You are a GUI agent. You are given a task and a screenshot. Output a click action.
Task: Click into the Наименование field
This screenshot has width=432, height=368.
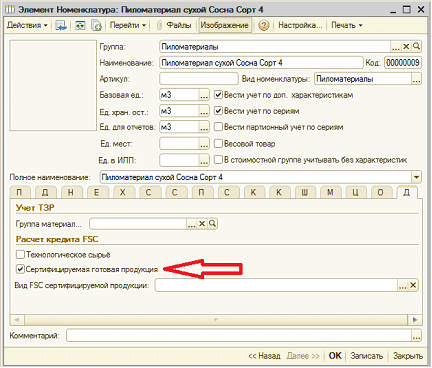261,63
